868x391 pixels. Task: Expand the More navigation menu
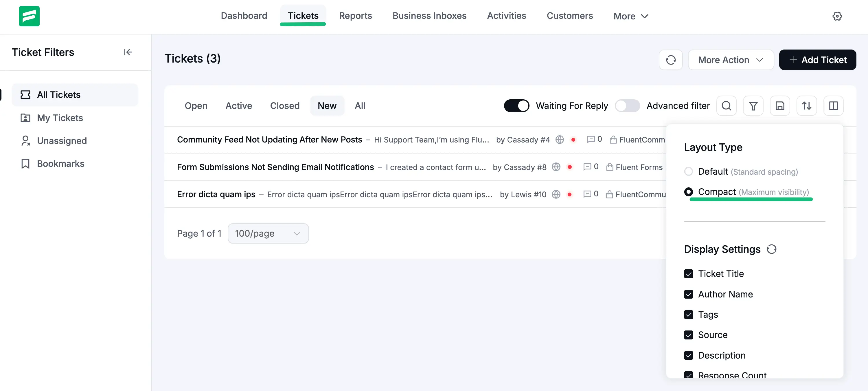coord(630,16)
